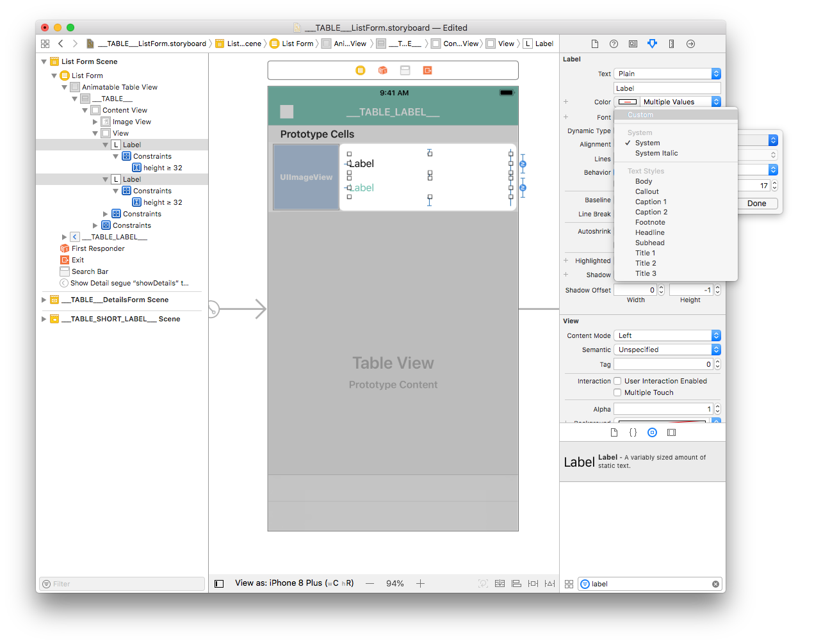The width and height of the screenshot is (830, 644).
Task: Open Resolve Auto Layout Issues button
Action: pyautogui.click(x=549, y=583)
